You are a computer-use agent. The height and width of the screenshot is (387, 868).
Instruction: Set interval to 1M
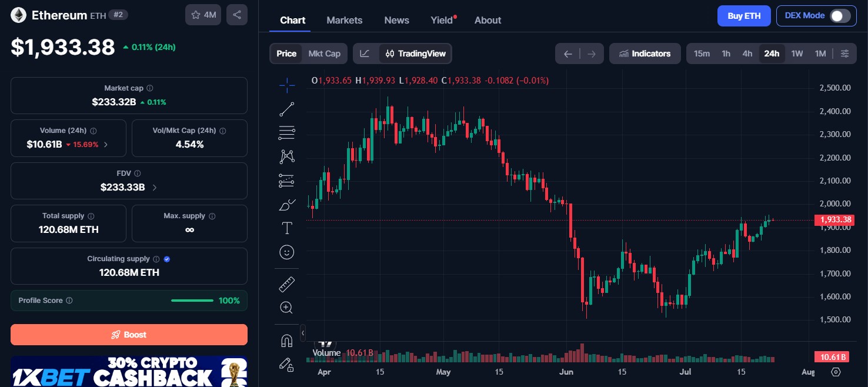click(x=820, y=54)
